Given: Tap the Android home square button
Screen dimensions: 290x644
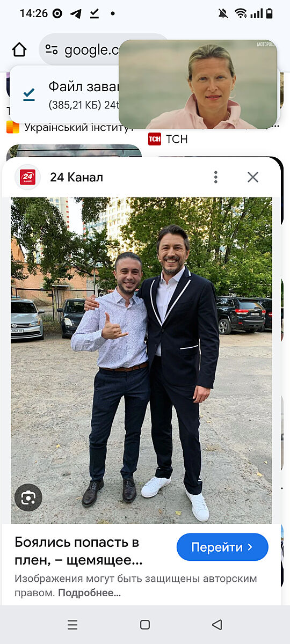Looking at the screenshot, I should tap(145, 625).
